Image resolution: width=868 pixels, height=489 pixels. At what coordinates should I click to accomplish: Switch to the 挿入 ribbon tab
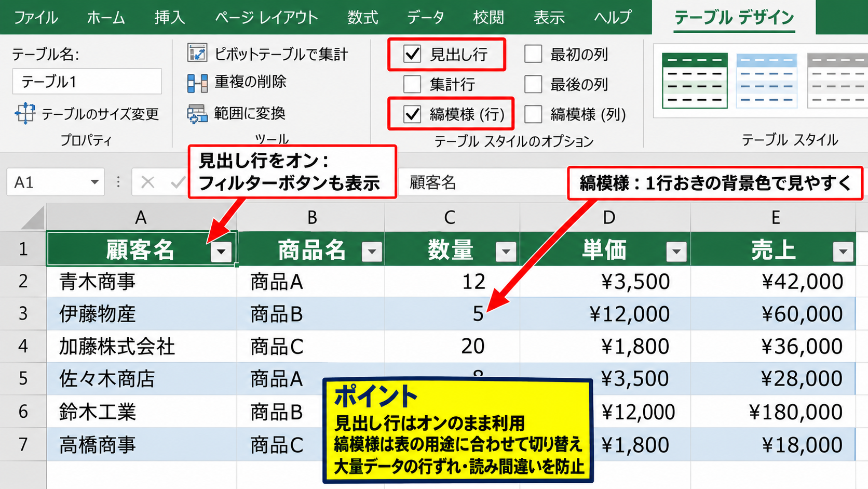pos(170,18)
